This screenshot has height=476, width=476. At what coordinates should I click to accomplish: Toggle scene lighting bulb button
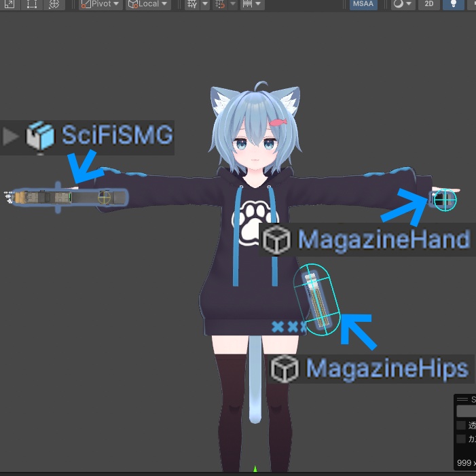click(x=453, y=4)
